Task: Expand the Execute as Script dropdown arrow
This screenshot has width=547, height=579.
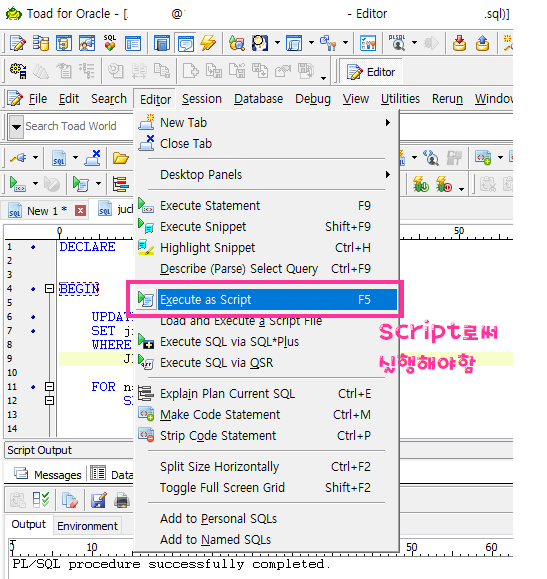Action: (x=99, y=183)
